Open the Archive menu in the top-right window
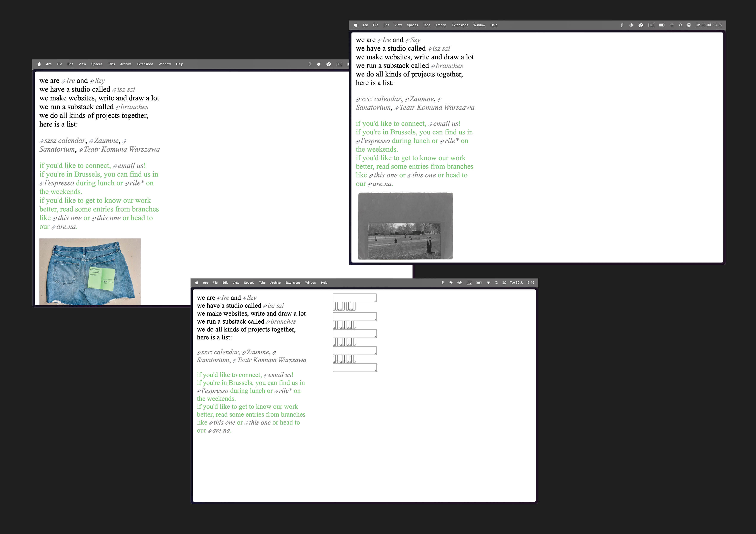The image size is (756, 534). [x=441, y=25]
